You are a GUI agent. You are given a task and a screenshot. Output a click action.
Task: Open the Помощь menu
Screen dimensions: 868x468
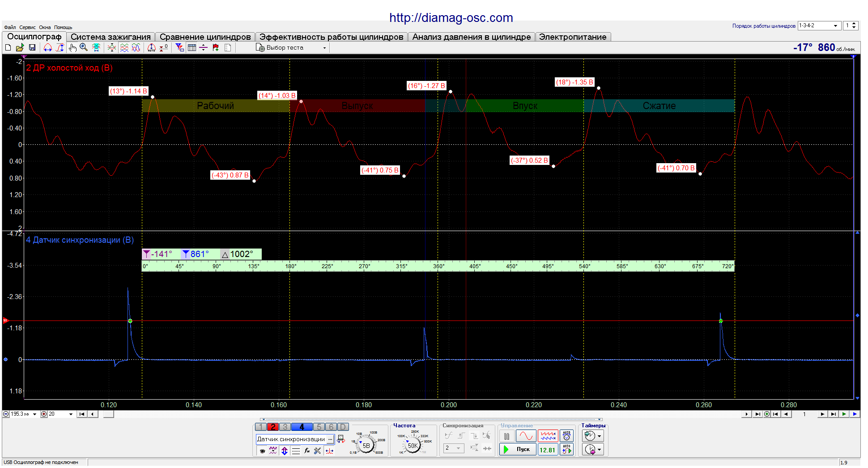63,27
